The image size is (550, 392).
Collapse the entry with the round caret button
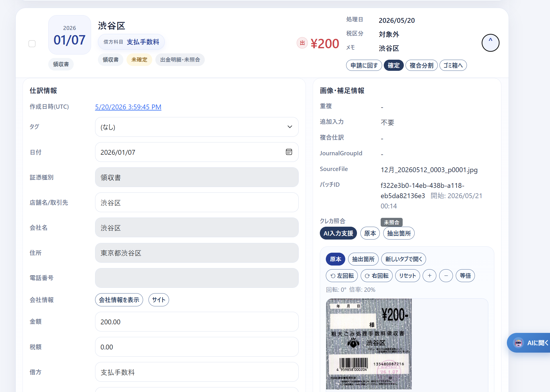(490, 43)
